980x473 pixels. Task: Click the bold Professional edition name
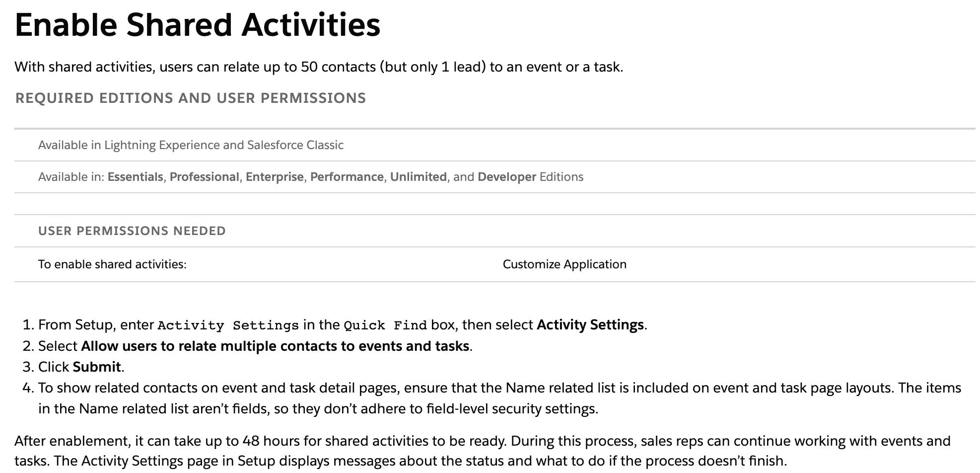tap(204, 177)
